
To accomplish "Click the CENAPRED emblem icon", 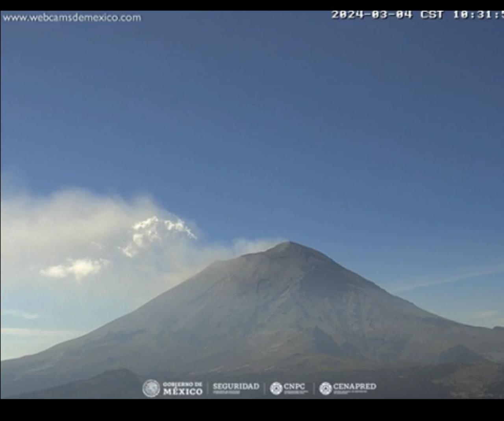I will [x=326, y=388].
